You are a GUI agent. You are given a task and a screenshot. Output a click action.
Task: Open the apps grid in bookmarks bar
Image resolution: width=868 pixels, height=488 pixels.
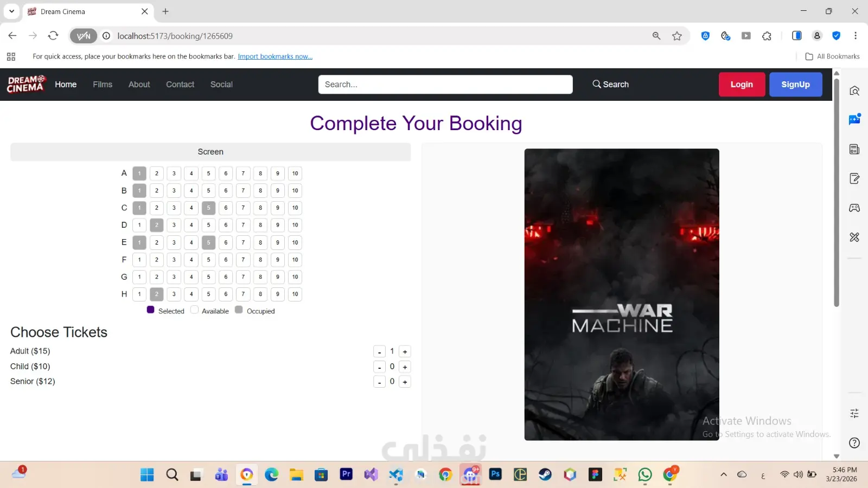11,56
